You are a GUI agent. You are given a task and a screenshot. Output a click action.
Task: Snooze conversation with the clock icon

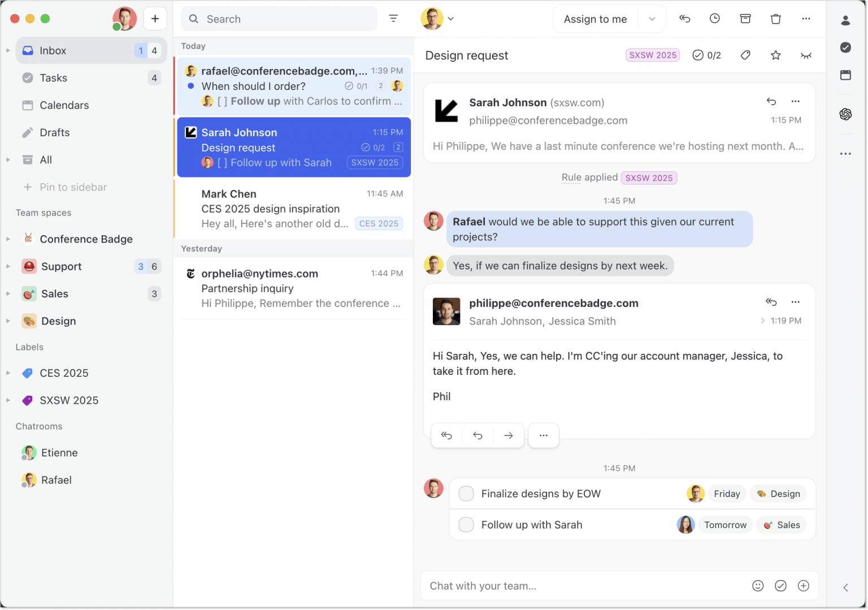[x=715, y=19]
